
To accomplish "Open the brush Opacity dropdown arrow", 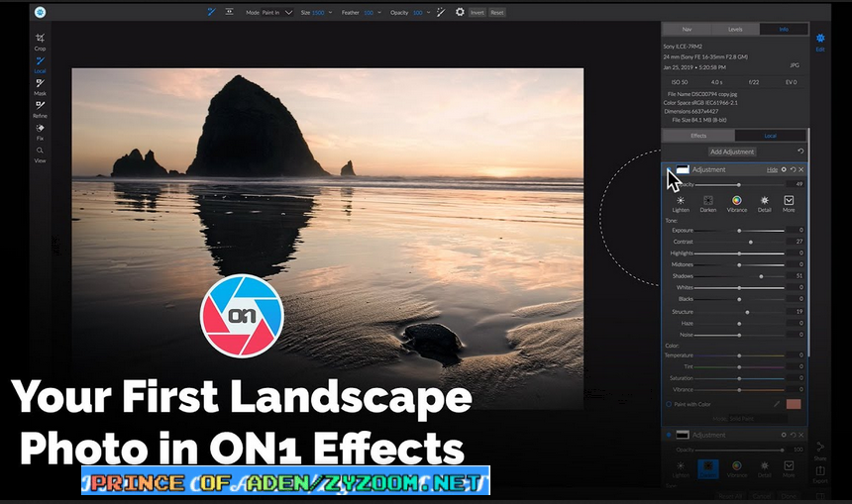I will point(428,13).
